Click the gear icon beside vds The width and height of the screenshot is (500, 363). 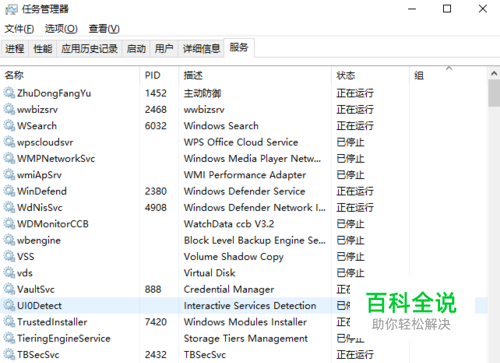(x=9, y=272)
